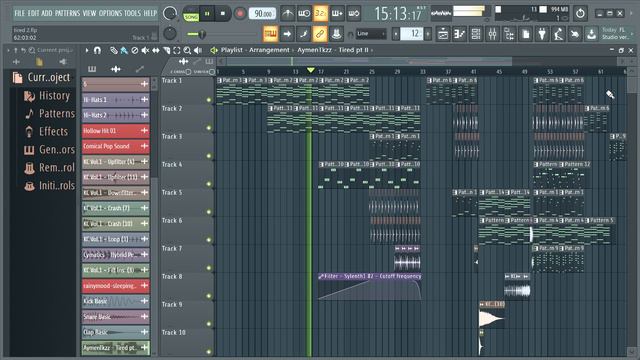Toggle the metronome
Image resolution: width=640 pixels, height=360 pixels.
click(287, 13)
